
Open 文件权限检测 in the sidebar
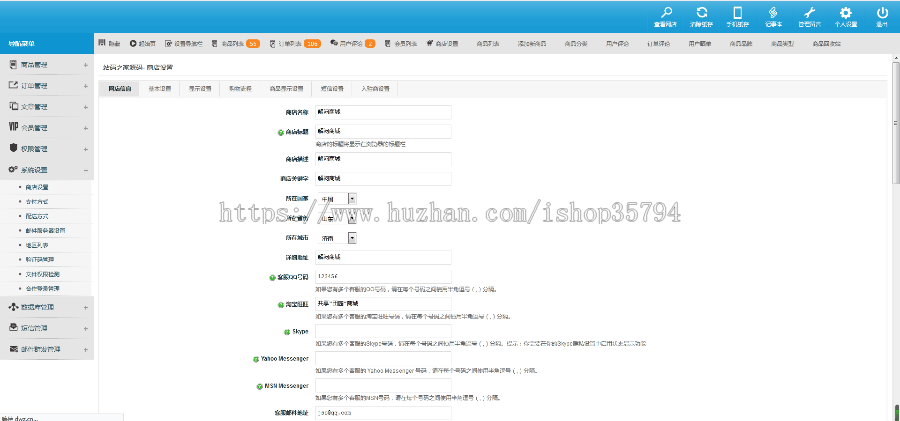(x=42, y=274)
